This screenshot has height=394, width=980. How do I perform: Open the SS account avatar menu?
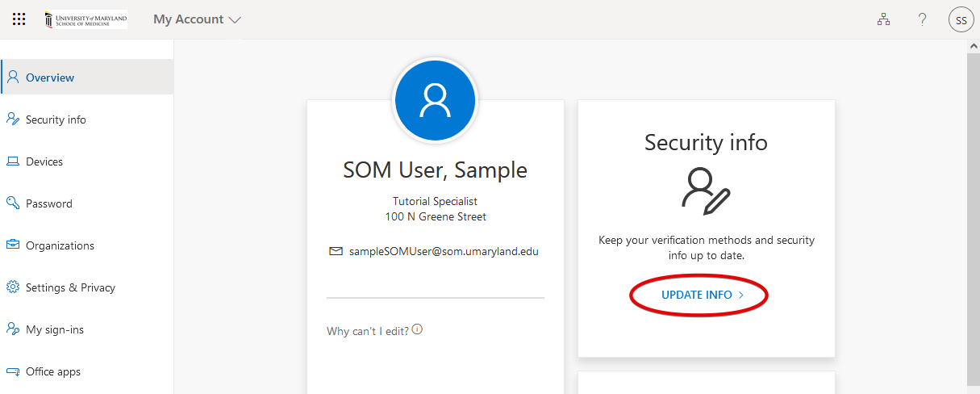[961, 20]
